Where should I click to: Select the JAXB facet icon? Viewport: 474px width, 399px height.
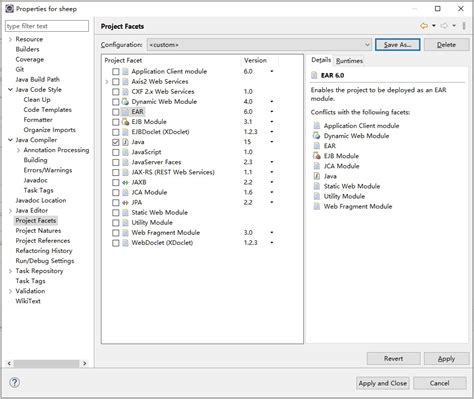[125, 182]
